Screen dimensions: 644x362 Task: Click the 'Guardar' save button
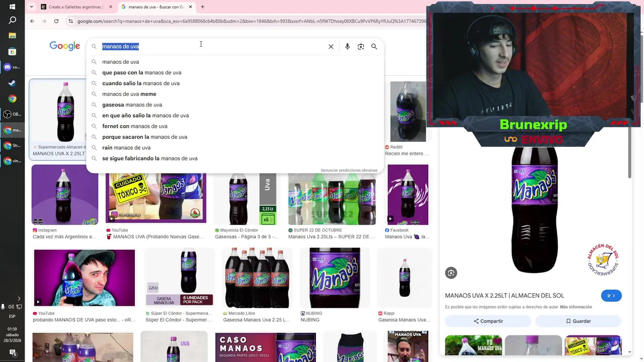pyautogui.click(x=578, y=321)
